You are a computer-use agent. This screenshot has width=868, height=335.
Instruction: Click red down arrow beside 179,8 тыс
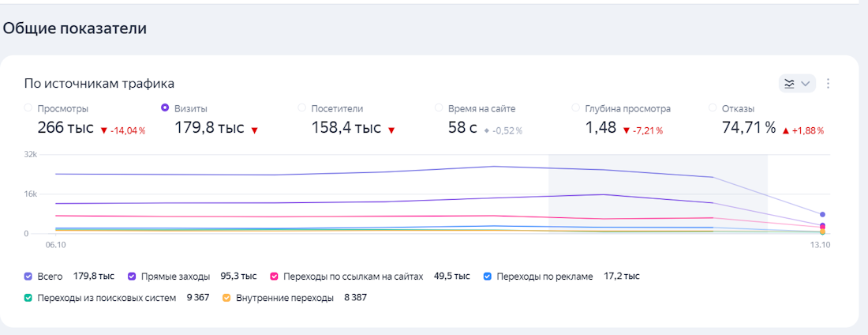254,130
